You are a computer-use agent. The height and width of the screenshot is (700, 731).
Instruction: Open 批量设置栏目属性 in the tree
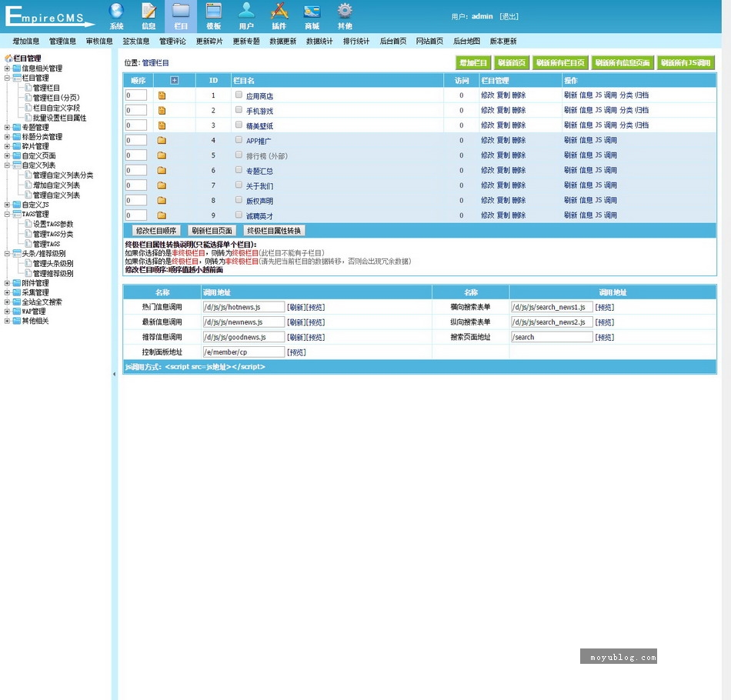[59, 118]
